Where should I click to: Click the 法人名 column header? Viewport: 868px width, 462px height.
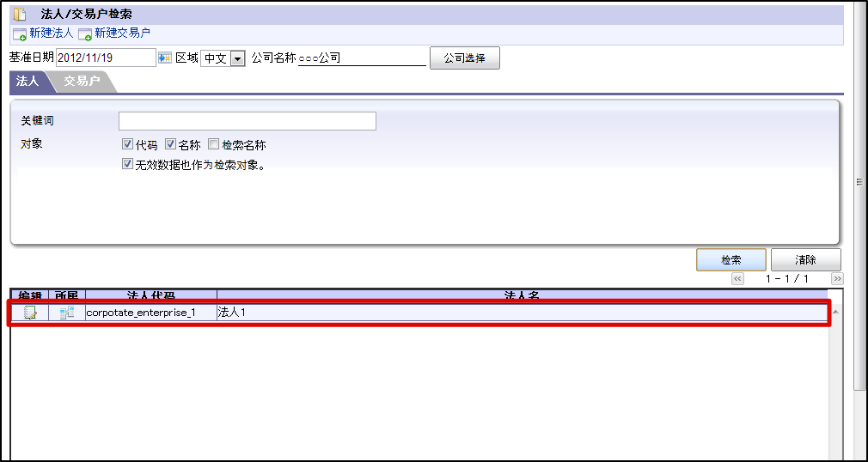click(522, 295)
